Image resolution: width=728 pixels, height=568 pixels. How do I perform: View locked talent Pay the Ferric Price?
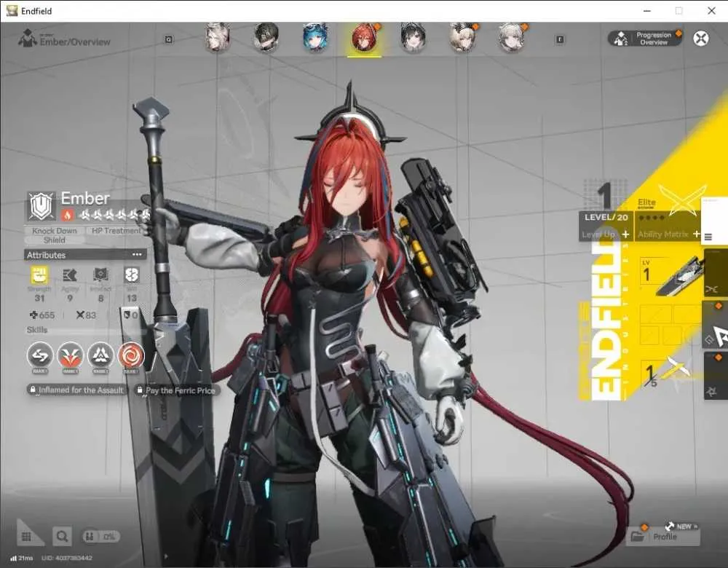(176, 390)
